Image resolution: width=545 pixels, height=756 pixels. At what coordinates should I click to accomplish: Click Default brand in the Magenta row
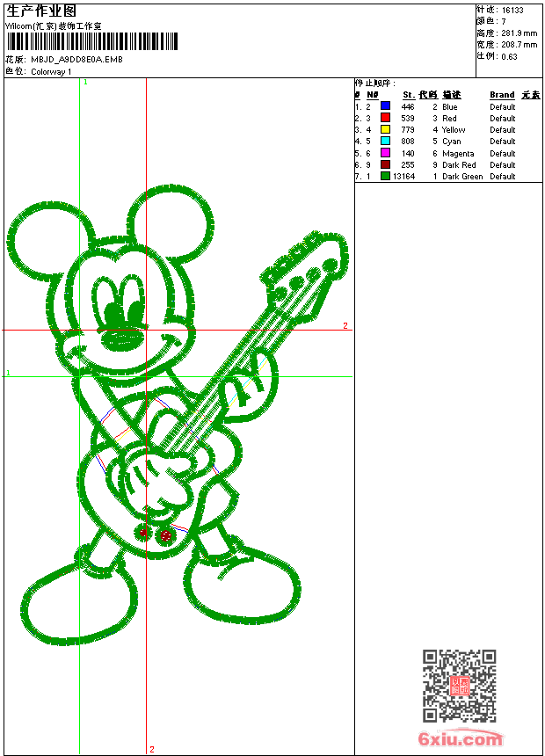[503, 154]
